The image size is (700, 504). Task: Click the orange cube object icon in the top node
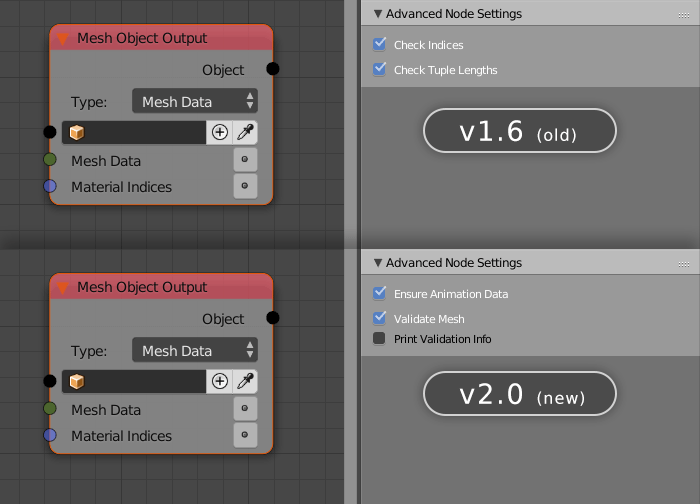(77, 133)
